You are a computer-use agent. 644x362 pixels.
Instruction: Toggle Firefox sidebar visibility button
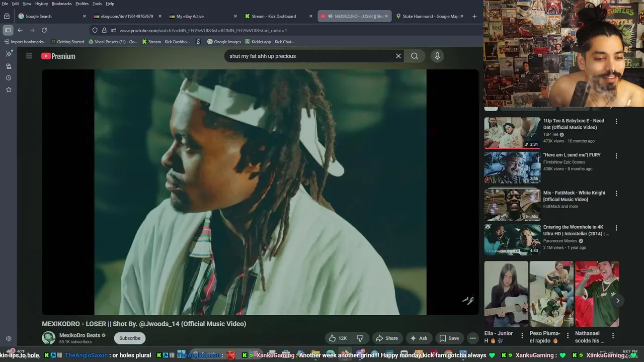pyautogui.click(x=8, y=30)
